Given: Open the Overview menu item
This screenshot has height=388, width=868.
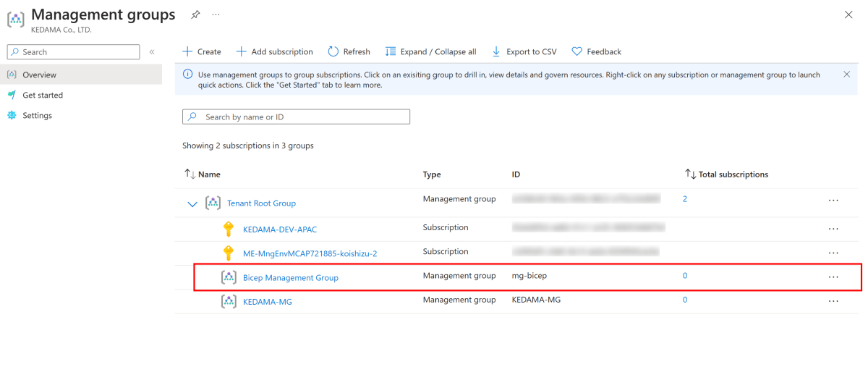Looking at the screenshot, I should point(81,75).
